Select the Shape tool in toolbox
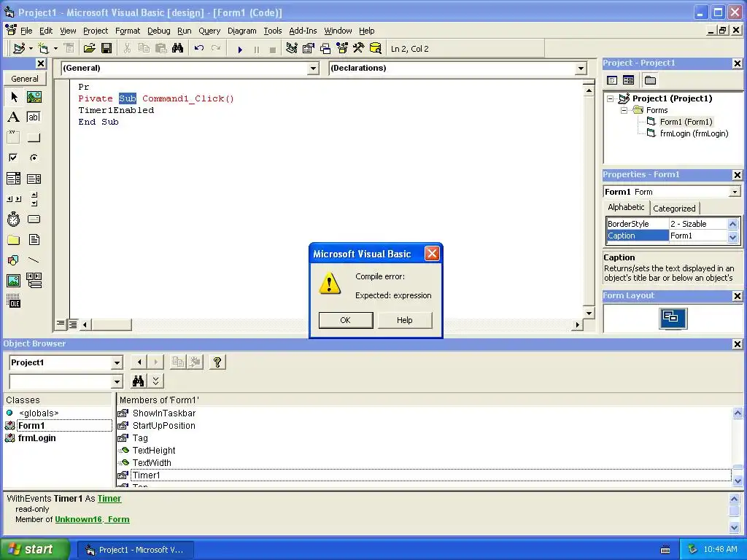This screenshot has height=560, width=747. 14,260
